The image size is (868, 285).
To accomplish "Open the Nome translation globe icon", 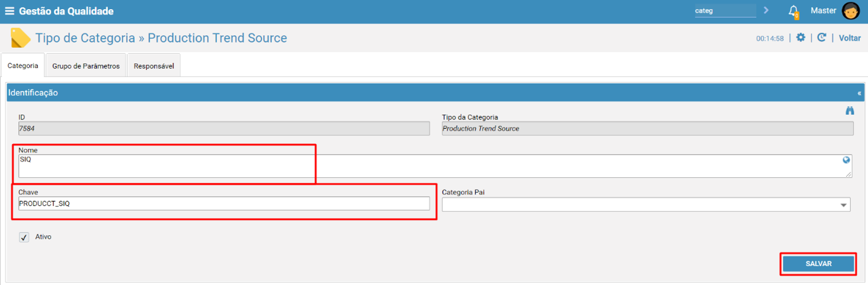I will tap(846, 160).
